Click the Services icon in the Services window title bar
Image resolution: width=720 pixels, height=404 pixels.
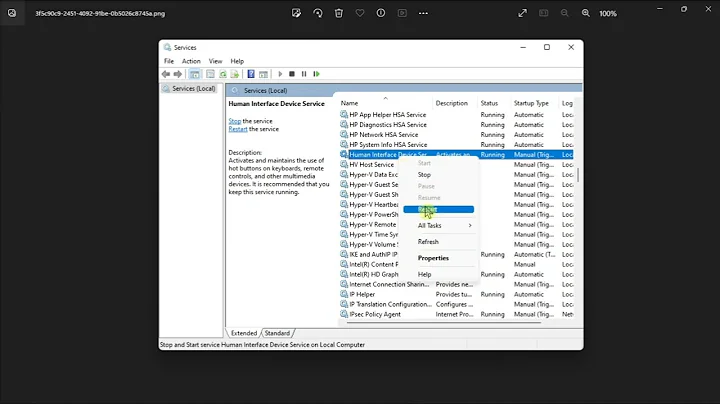click(x=168, y=47)
